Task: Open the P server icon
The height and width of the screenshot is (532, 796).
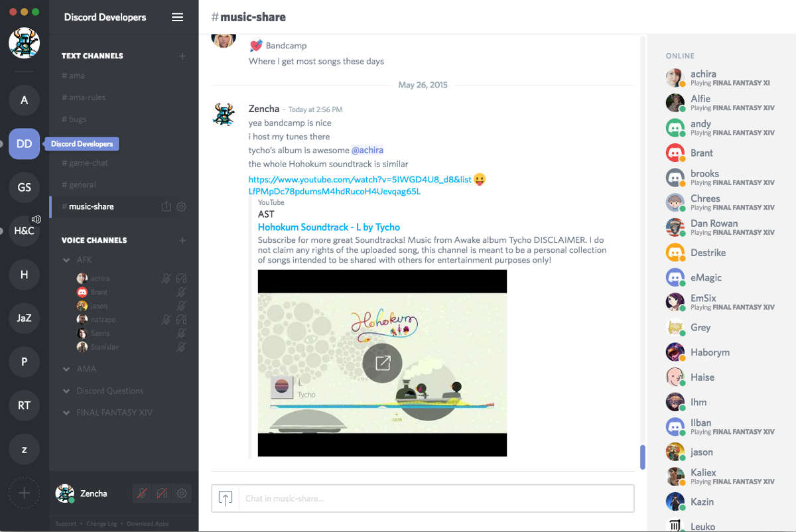Action: point(25,362)
